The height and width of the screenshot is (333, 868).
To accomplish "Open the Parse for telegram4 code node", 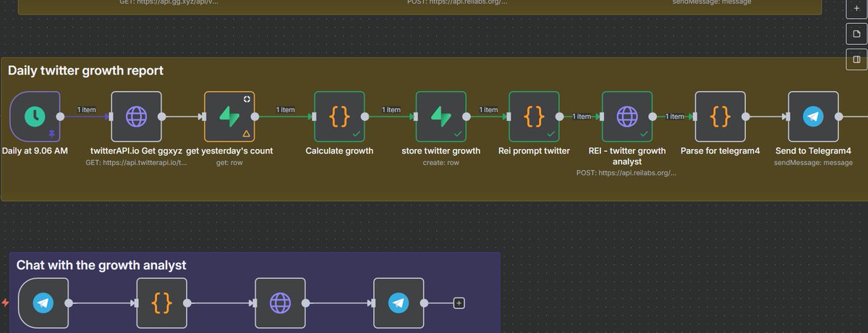I will (720, 117).
